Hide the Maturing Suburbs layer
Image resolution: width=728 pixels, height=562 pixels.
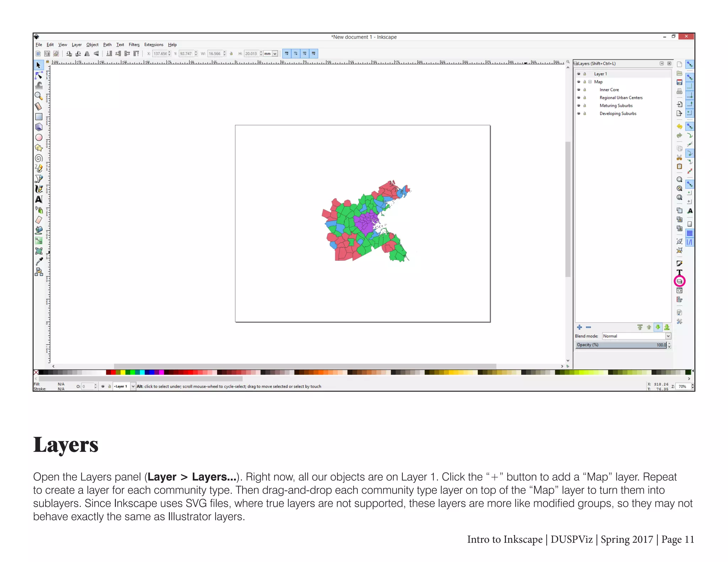[x=578, y=106]
